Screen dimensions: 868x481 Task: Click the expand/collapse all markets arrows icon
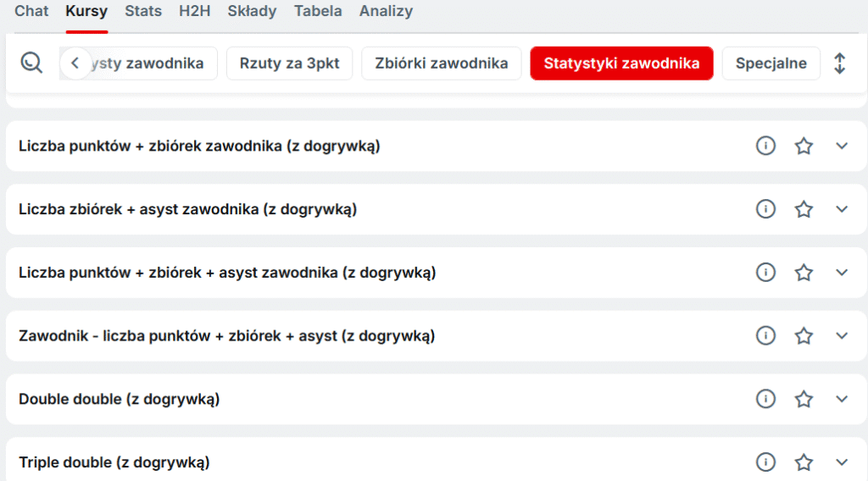[839, 64]
